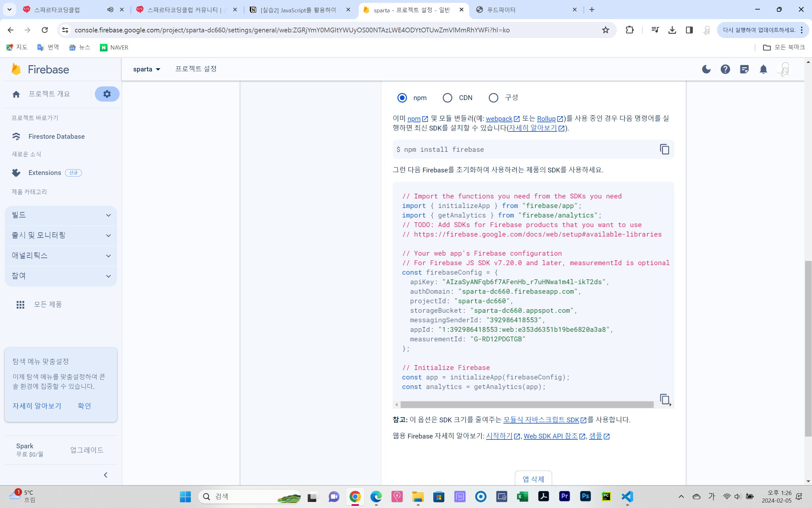Switch to 푸드파이터 tab
This screenshot has height=508, width=812.
[526, 10]
